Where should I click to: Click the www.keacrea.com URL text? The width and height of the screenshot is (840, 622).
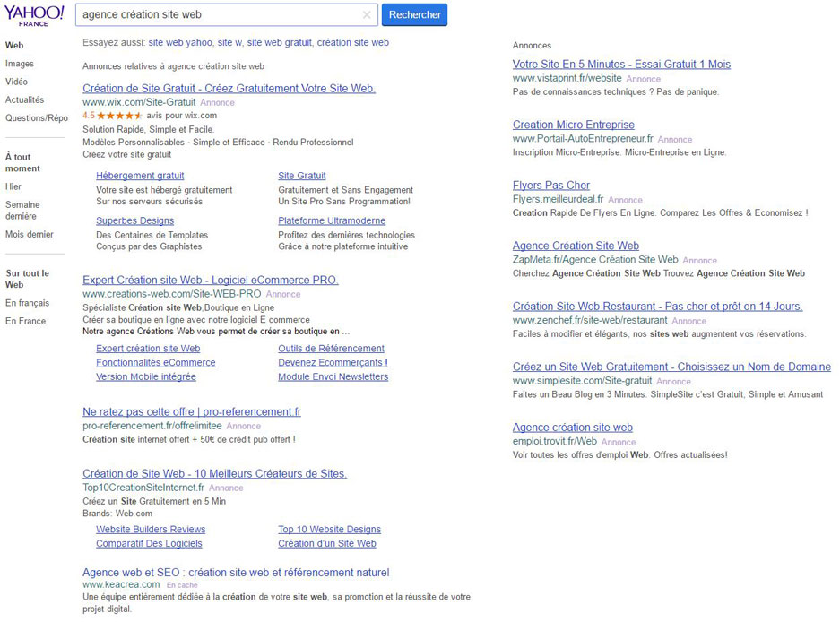(x=121, y=584)
